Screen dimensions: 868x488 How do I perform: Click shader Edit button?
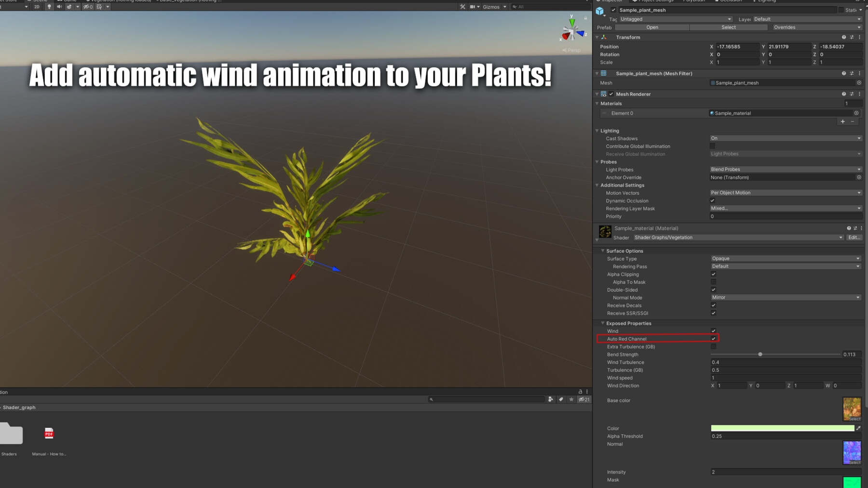(x=854, y=237)
